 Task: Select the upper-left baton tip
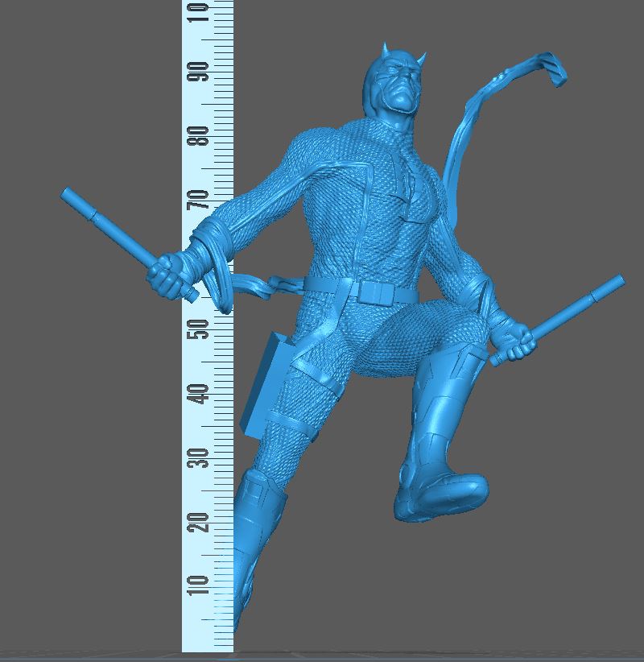71,195
